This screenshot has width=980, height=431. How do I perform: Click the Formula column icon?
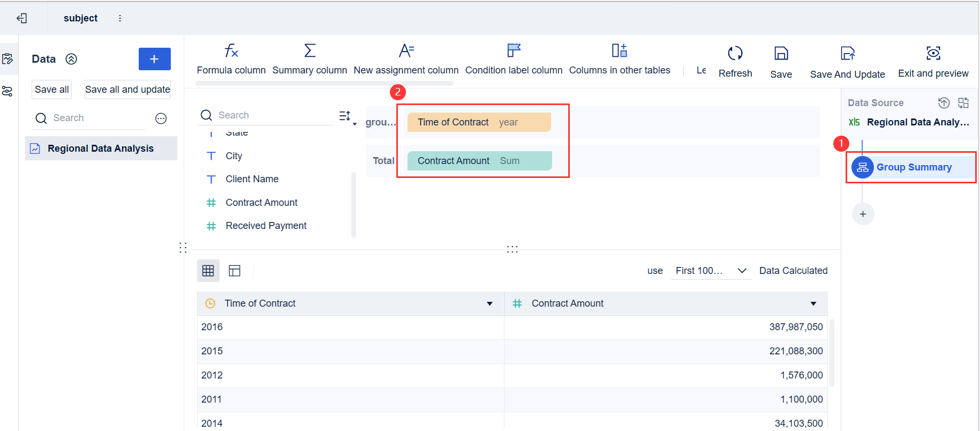tap(231, 51)
